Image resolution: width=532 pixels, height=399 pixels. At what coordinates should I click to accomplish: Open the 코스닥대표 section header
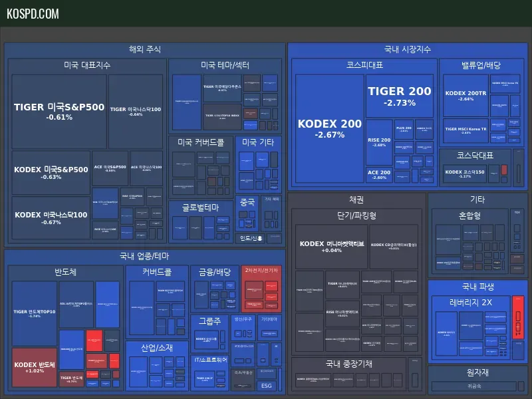click(475, 156)
